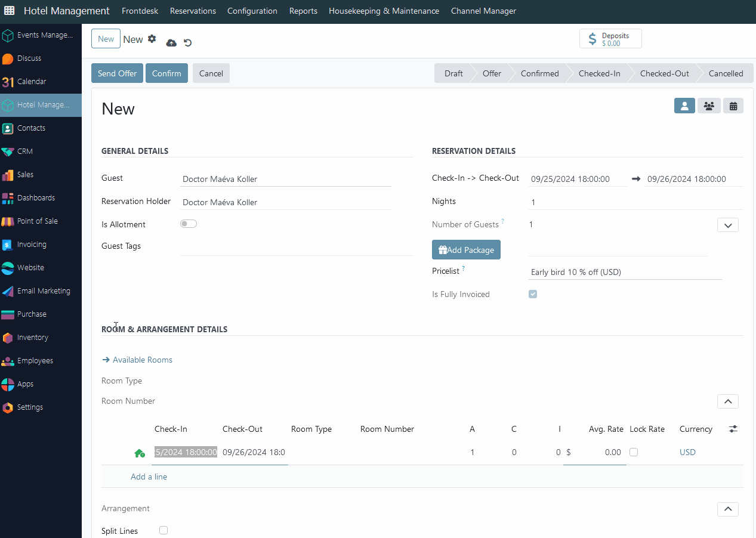Open the Reservation Holder selection field
This screenshot has height=538, width=756.
coord(286,202)
